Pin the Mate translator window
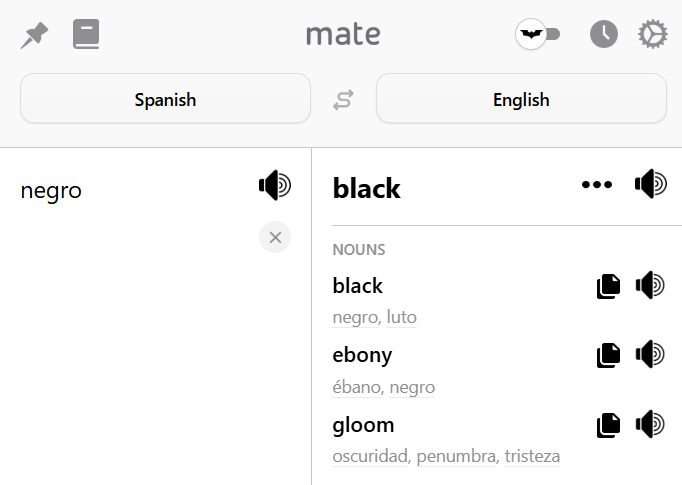This screenshot has width=682, height=485. coord(34,35)
